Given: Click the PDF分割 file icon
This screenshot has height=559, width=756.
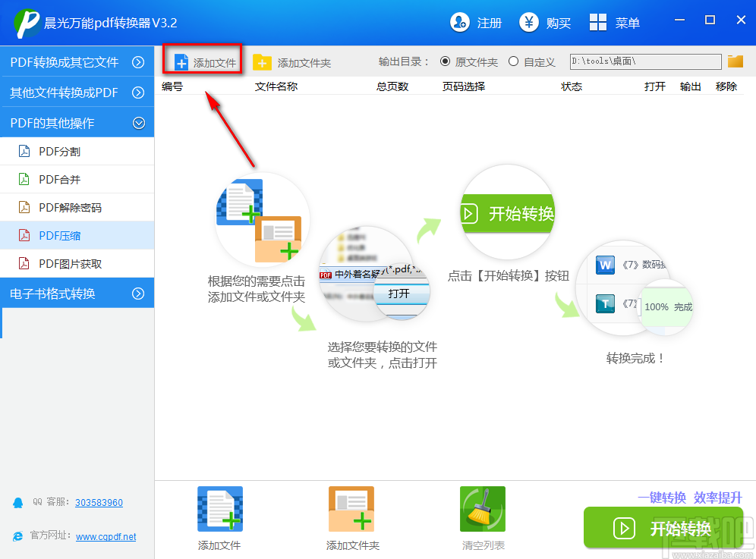Looking at the screenshot, I should [x=24, y=151].
